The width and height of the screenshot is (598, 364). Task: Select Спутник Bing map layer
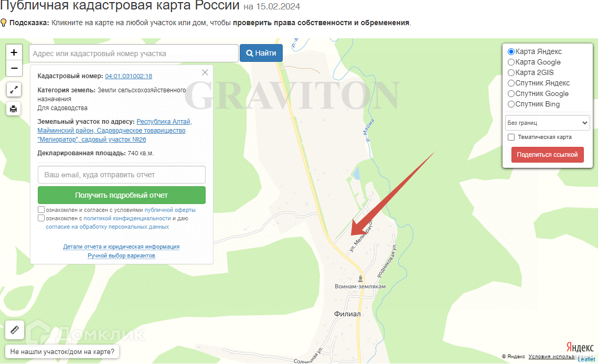pos(511,104)
